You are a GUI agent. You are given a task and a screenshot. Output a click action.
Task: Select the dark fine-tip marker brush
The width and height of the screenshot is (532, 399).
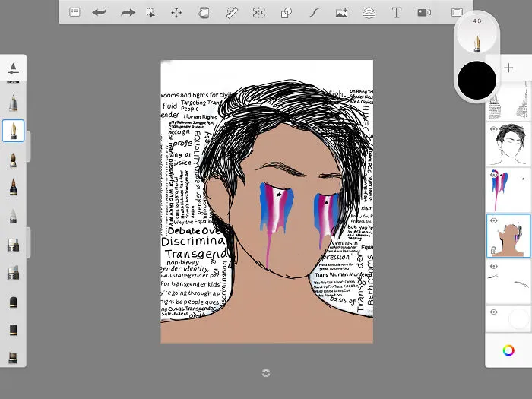13,187
